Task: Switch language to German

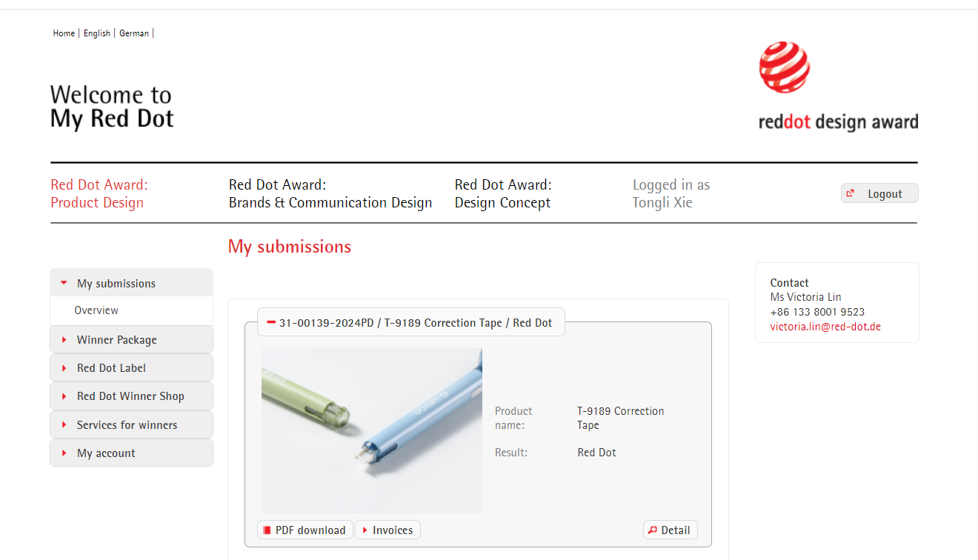Action: click(x=134, y=33)
